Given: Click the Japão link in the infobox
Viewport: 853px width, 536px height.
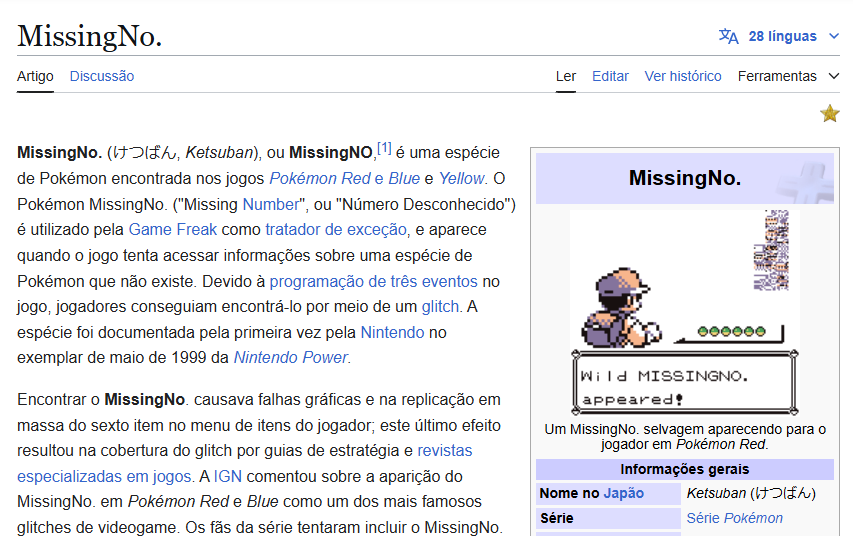Looking at the screenshot, I should pos(623,493).
